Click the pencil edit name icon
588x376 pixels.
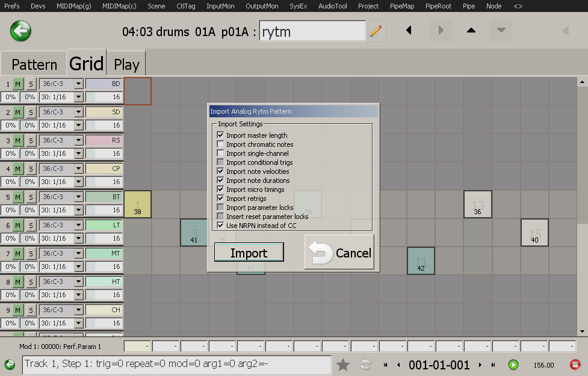(376, 31)
